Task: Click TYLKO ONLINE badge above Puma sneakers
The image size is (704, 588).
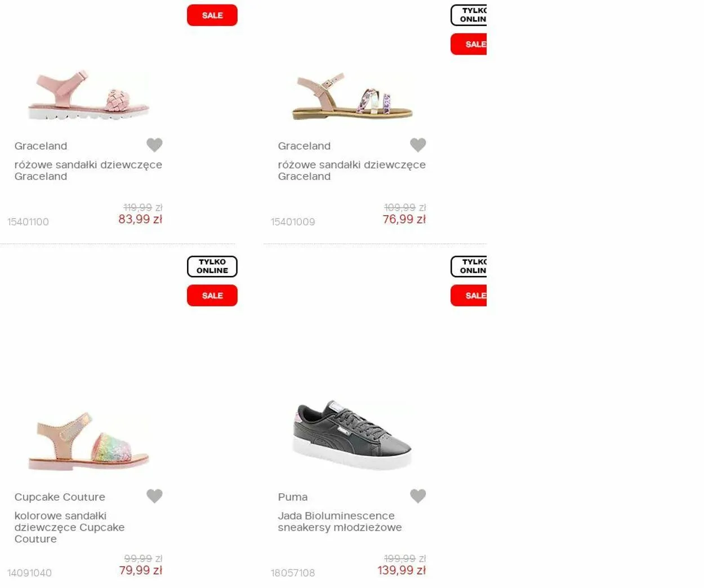Action: pyautogui.click(x=469, y=266)
